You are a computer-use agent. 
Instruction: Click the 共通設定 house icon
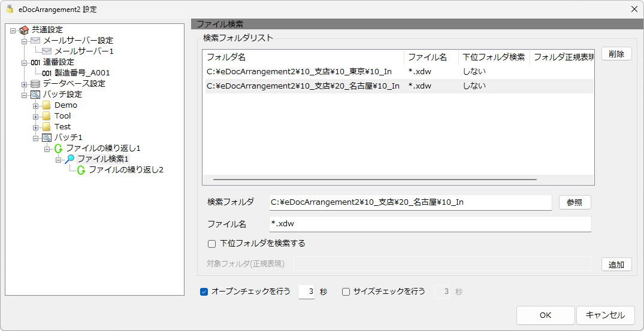pyautogui.click(x=24, y=30)
